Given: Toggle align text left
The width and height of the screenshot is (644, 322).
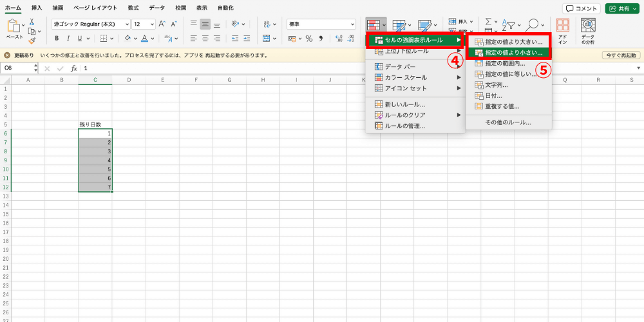Looking at the screenshot, I should (194, 38).
